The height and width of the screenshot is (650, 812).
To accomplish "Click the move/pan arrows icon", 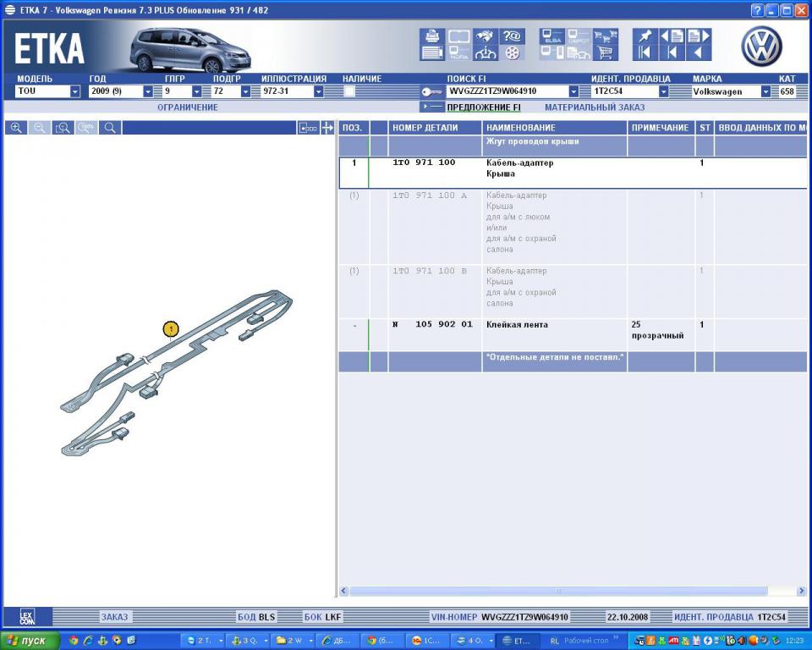I will [327, 128].
